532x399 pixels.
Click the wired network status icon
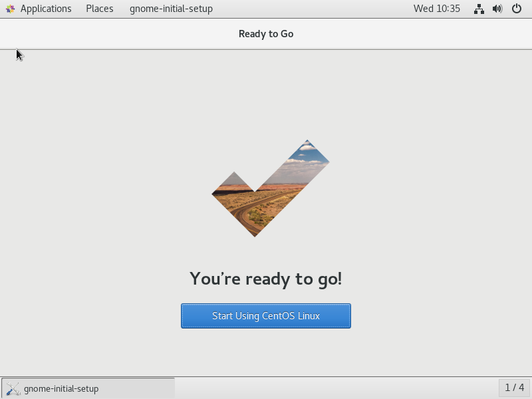[479, 9]
